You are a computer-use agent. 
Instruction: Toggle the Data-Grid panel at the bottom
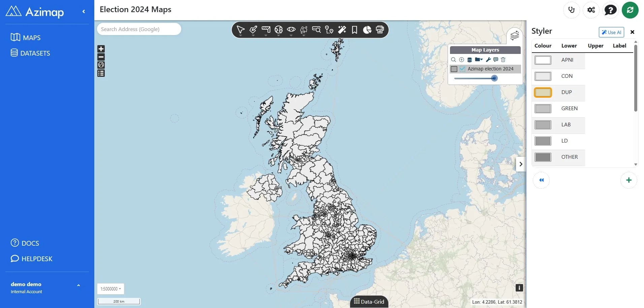pos(369,302)
